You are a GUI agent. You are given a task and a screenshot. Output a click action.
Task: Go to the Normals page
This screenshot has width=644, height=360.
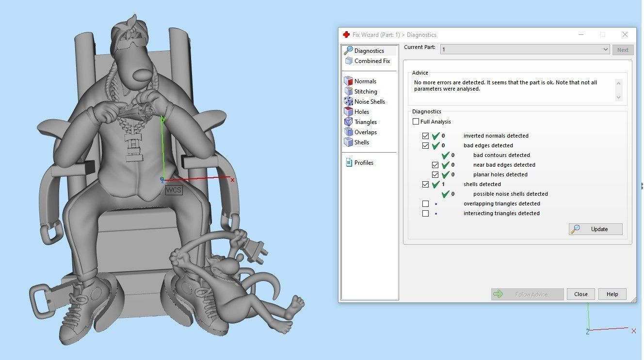(x=365, y=81)
